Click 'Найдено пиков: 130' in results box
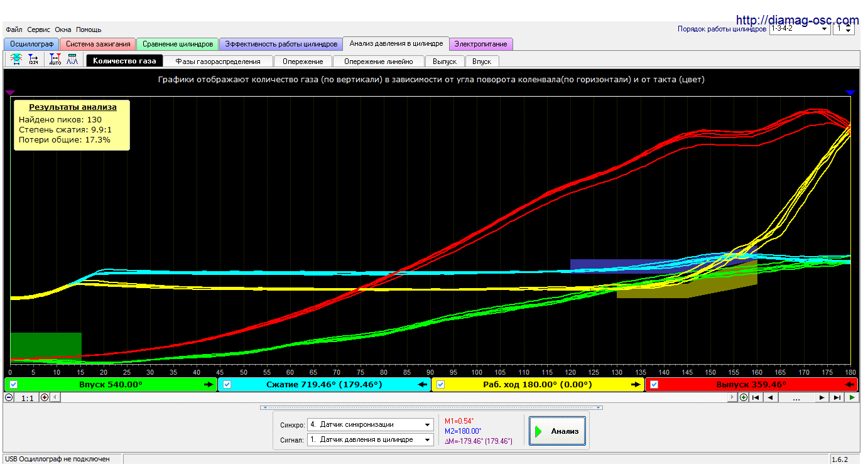The width and height of the screenshot is (868, 467). point(60,120)
